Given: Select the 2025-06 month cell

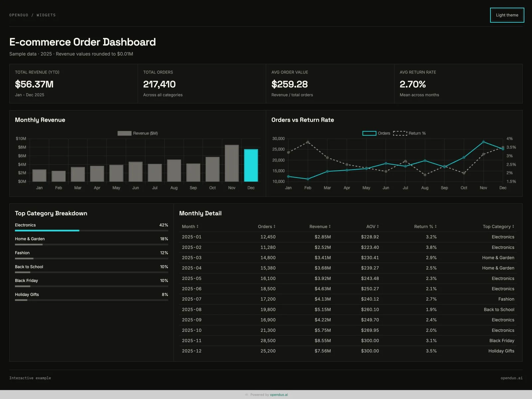Looking at the screenshot, I should click(x=192, y=289).
